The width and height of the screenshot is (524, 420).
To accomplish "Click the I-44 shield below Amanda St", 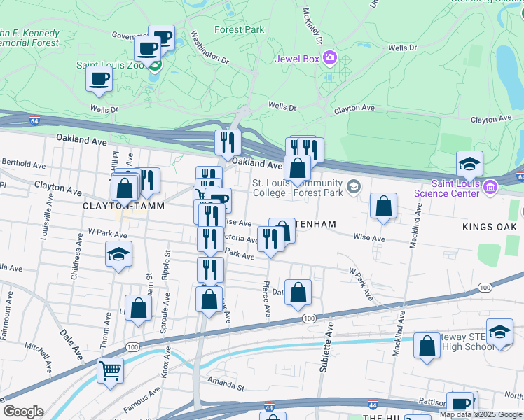I will [269, 407].
